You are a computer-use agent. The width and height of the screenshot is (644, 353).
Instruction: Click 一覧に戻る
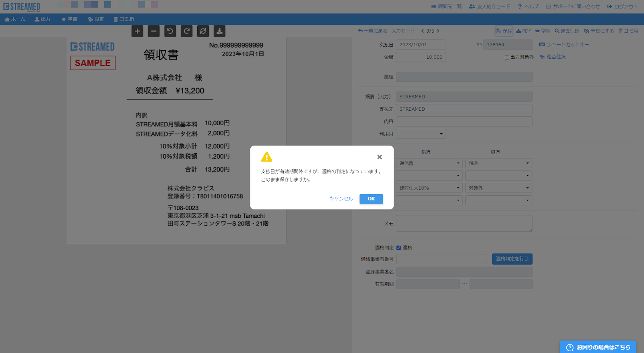(x=372, y=31)
